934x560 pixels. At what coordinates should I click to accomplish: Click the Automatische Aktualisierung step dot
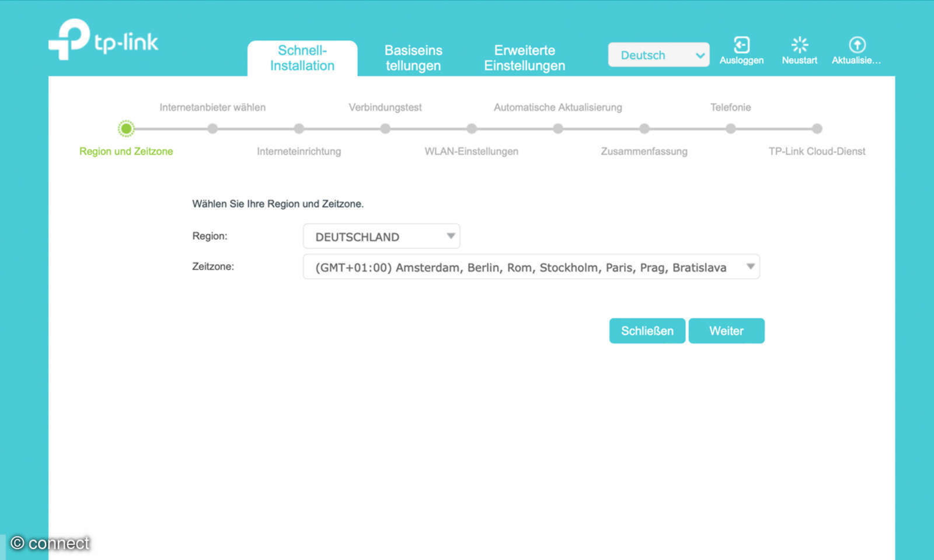point(558,128)
